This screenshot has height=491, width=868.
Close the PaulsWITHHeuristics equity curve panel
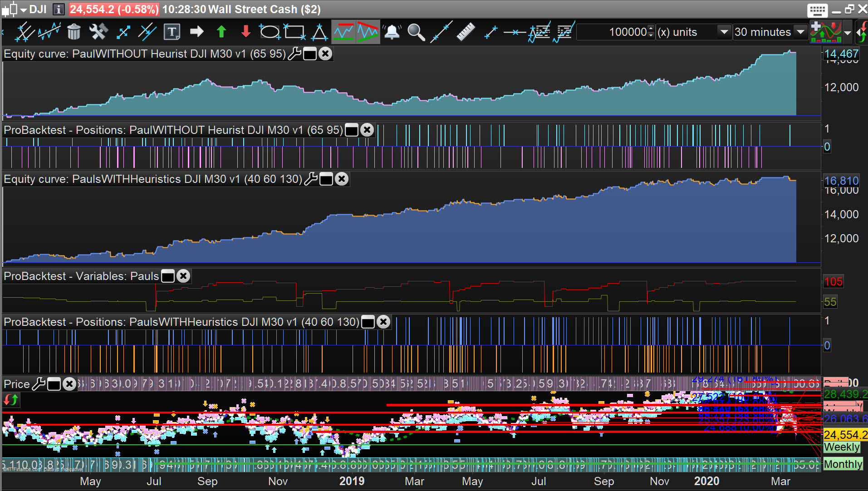pyautogui.click(x=342, y=179)
